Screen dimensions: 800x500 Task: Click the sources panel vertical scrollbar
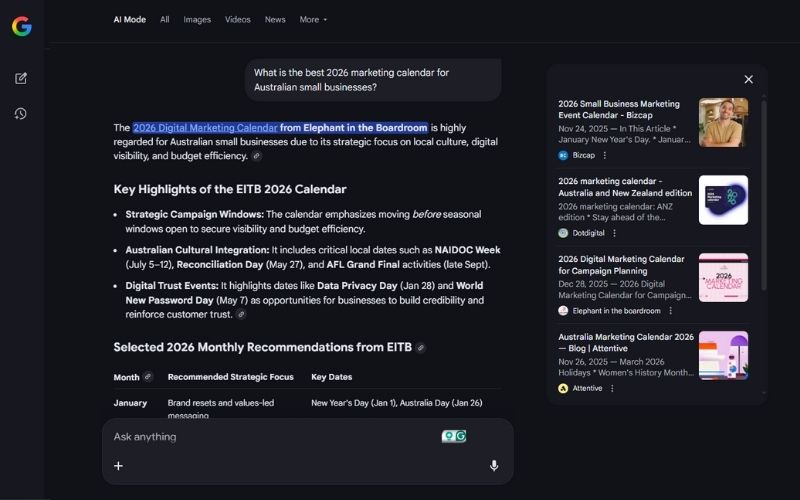pos(764,196)
